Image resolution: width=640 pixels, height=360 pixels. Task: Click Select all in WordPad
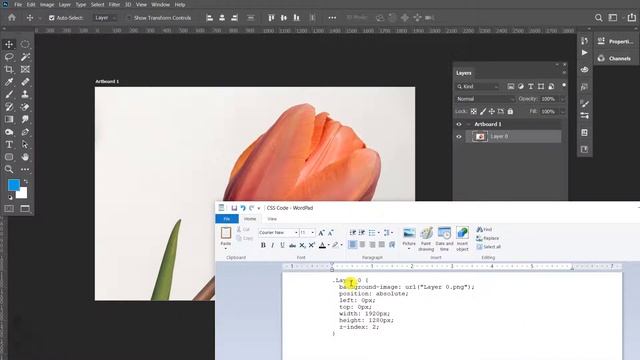[489, 247]
